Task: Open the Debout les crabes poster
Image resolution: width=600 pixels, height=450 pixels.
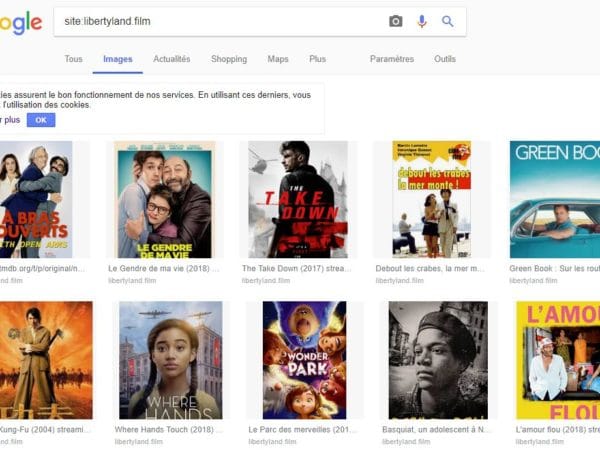Action: tap(431, 199)
